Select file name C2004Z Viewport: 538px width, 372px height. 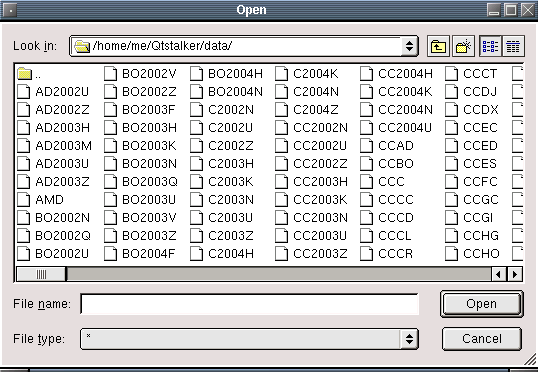point(316,109)
